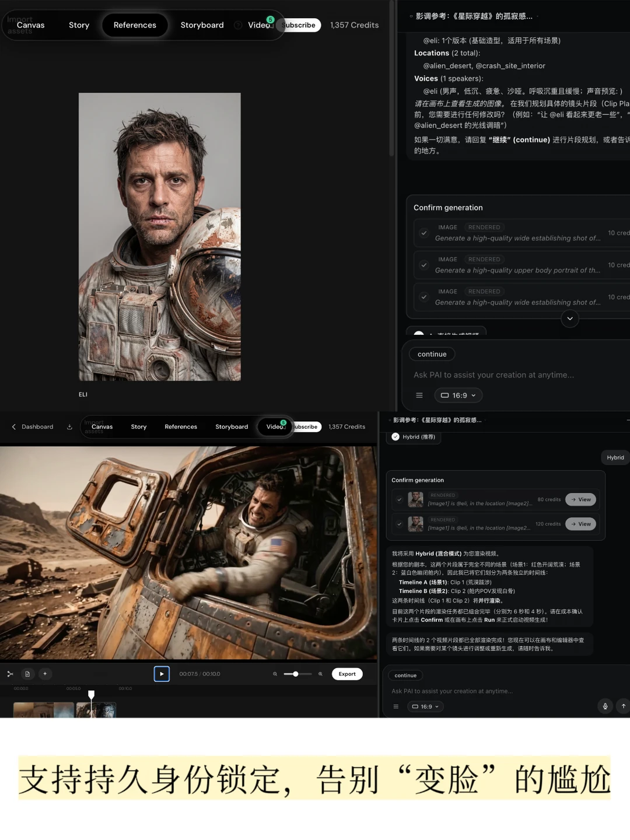Focus the Ask PAI input in the References view chat

pos(494,375)
